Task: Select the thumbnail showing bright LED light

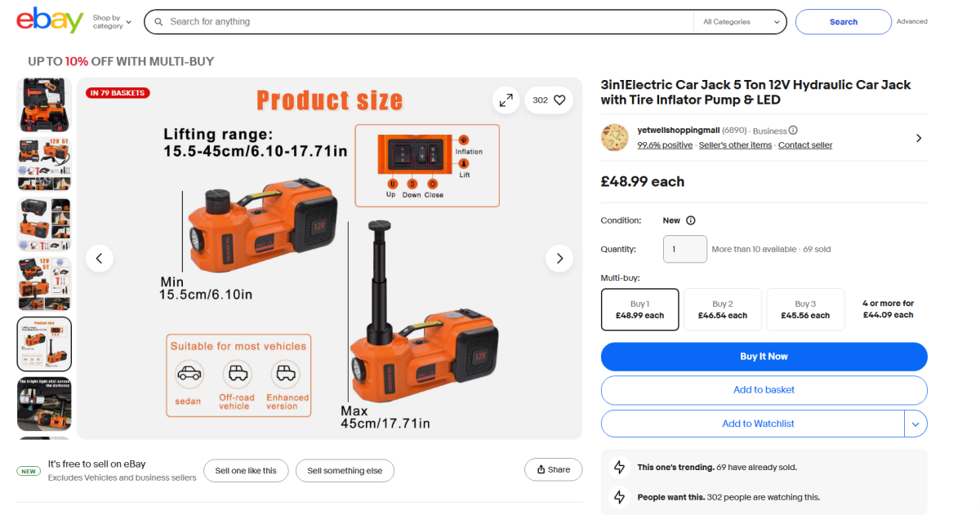Action: click(x=44, y=404)
